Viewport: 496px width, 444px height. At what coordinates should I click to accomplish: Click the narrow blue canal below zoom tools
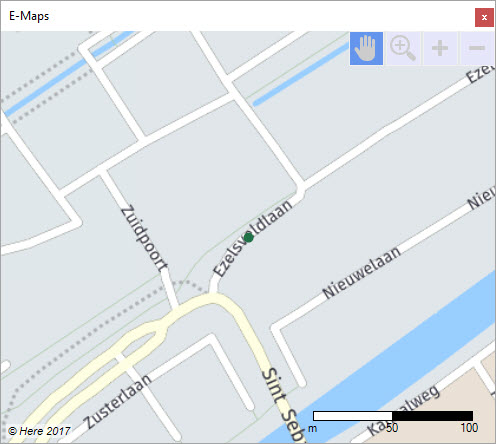tap(300, 75)
